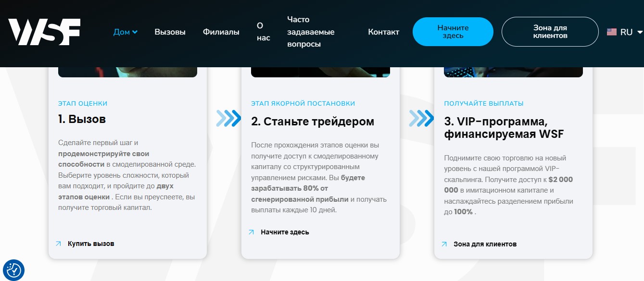Click the image thumbnail above VIP-программа
644x281 pixels.
pyautogui.click(x=513, y=72)
